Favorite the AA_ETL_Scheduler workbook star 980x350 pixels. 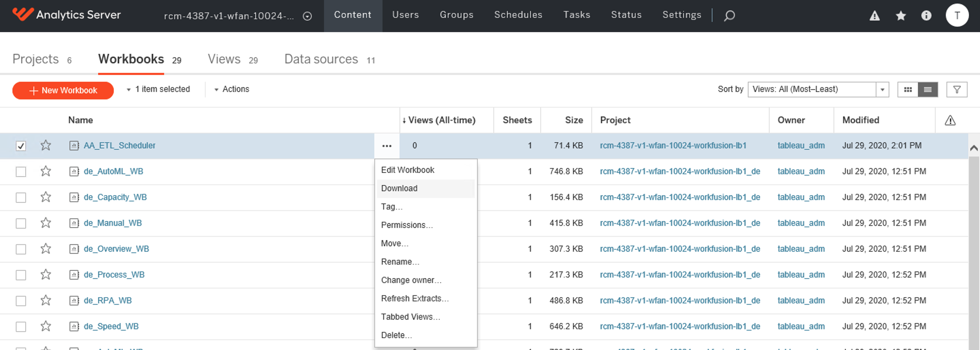click(46, 145)
